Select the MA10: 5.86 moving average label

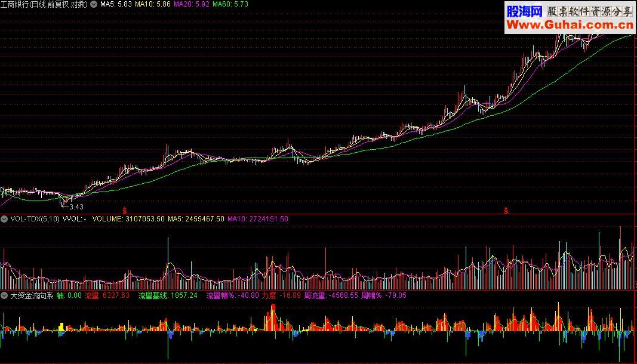tap(153, 4)
